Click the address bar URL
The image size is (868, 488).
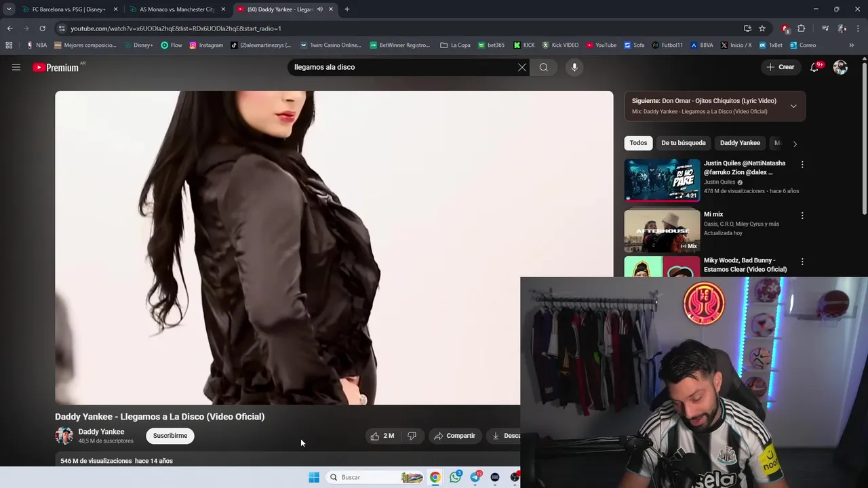pyautogui.click(x=176, y=28)
